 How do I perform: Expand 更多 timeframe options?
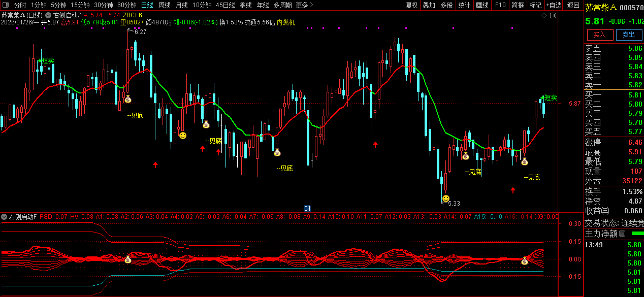pos(304,5)
